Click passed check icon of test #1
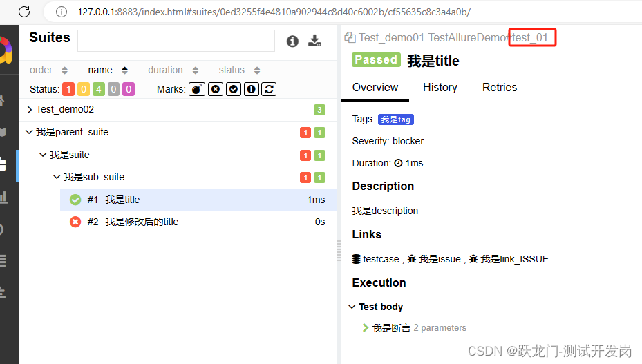Viewport: 642px width, 364px height. click(75, 200)
